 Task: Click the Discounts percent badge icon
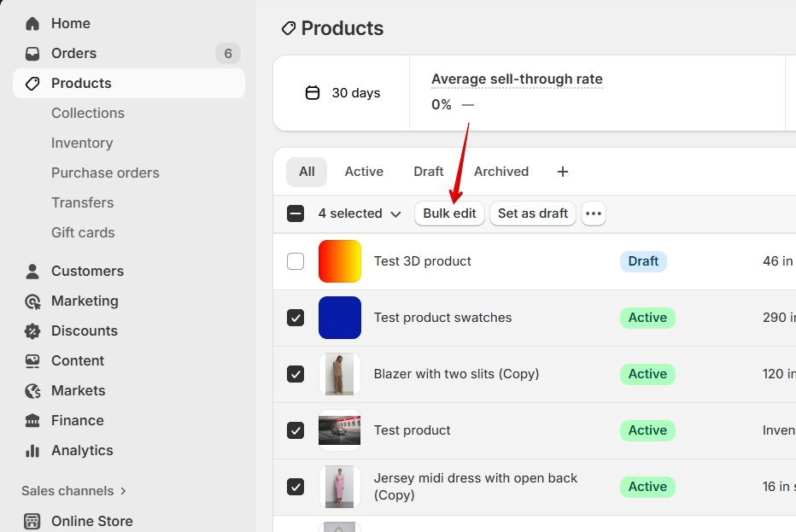(x=32, y=331)
